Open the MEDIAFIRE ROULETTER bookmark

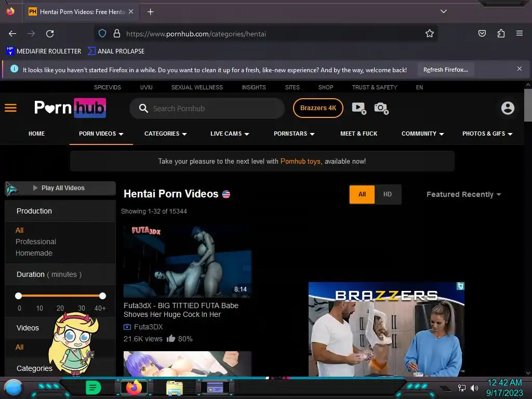coord(44,51)
